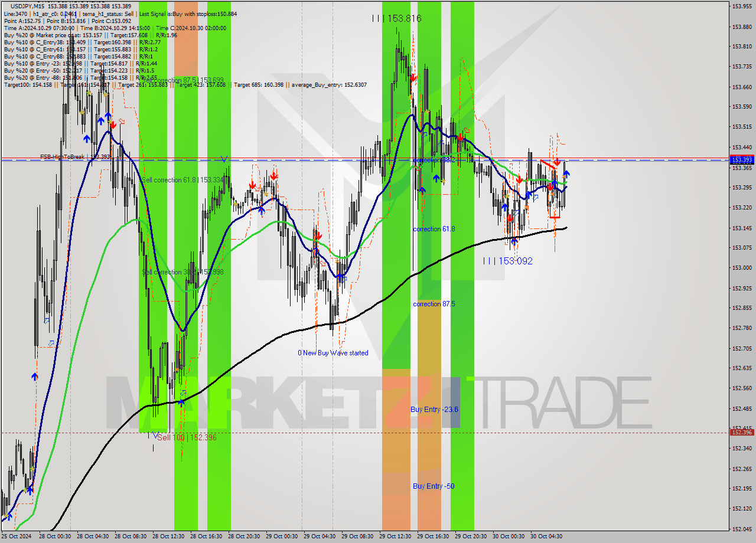This screenshot has height=543, width=756.
Task: Click the 'Target100: 154.158' text
Action: click(28, 84)
